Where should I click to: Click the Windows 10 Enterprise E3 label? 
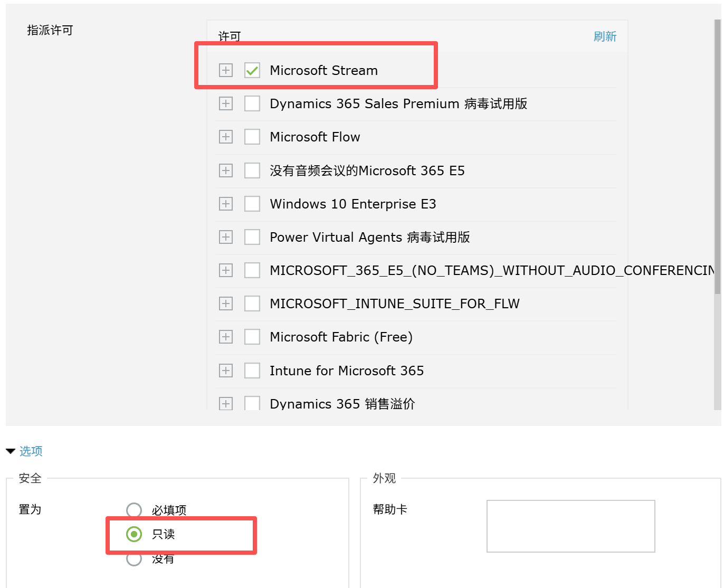pos(353,204)
